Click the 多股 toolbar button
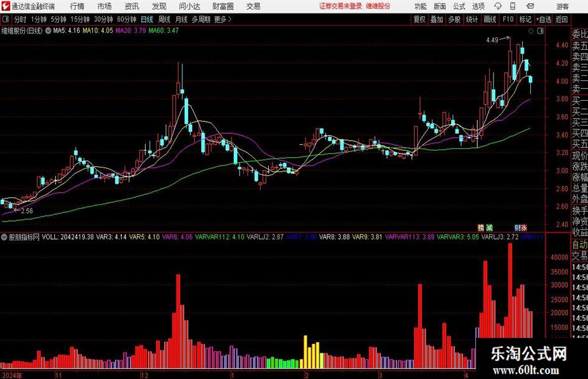Image resolution: width=588 pixels, height=379 pixels. click(454, 19)
